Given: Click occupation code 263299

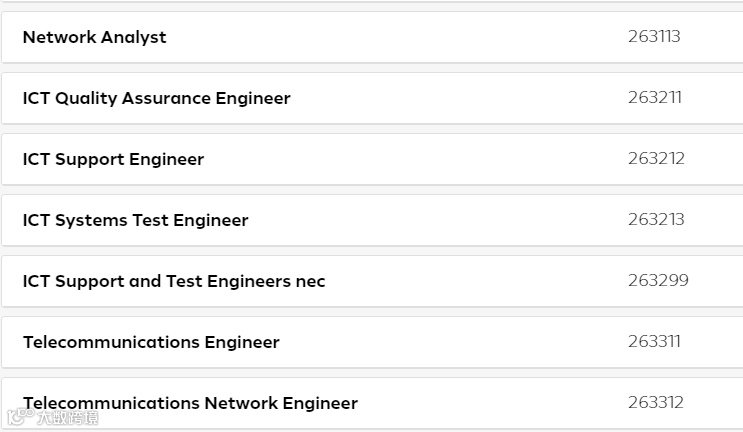Looking at the screenshot, I should [x=658, y=281].
